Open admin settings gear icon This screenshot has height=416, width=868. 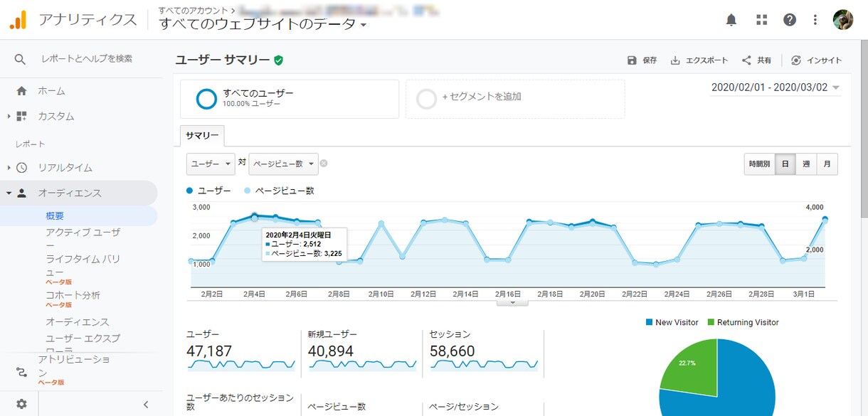[x=21, y=404]
